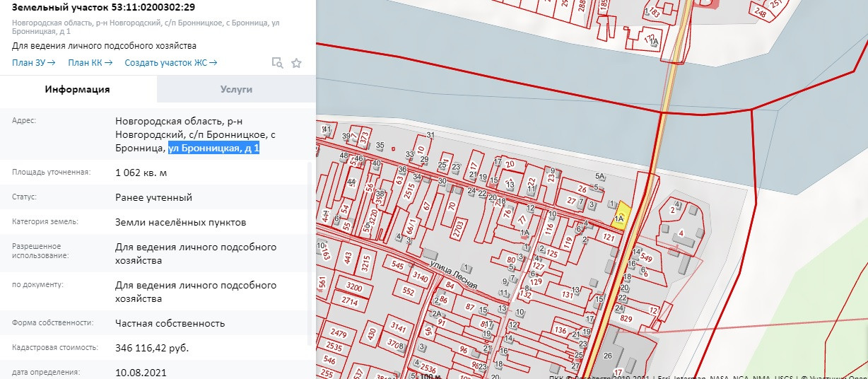Click the zoom-to-object magnifier icon

(278, 63)
